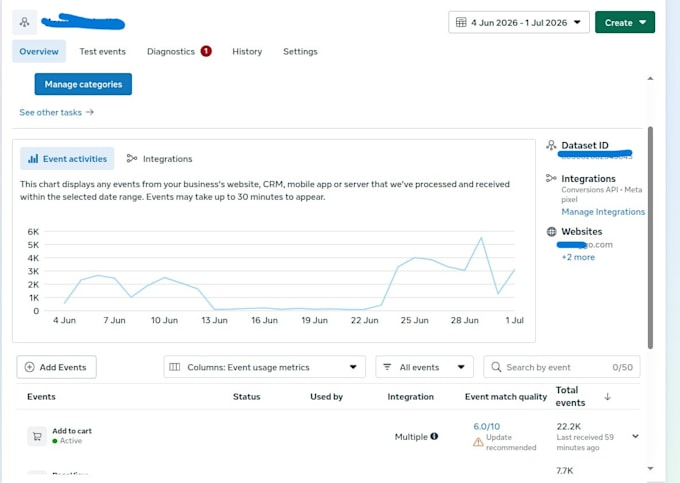
Task: Go to the History tab
Action: point(247,52)
